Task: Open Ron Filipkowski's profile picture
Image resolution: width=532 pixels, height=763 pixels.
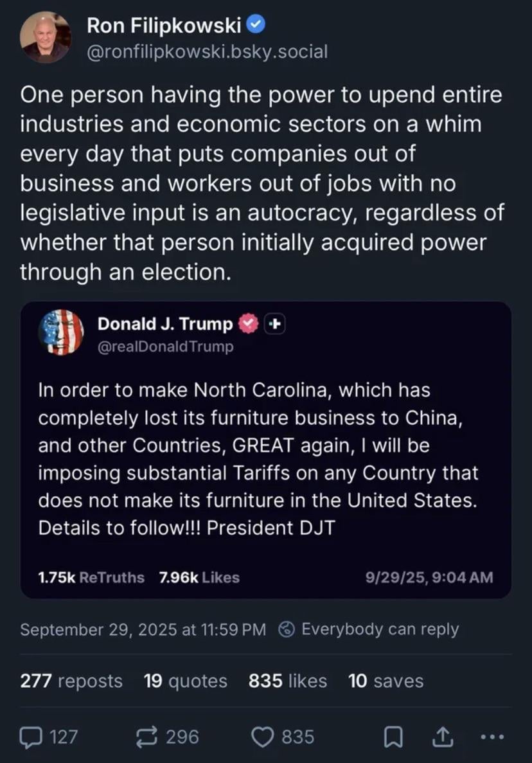Action: pyautogui.click(x=45, y=37)
